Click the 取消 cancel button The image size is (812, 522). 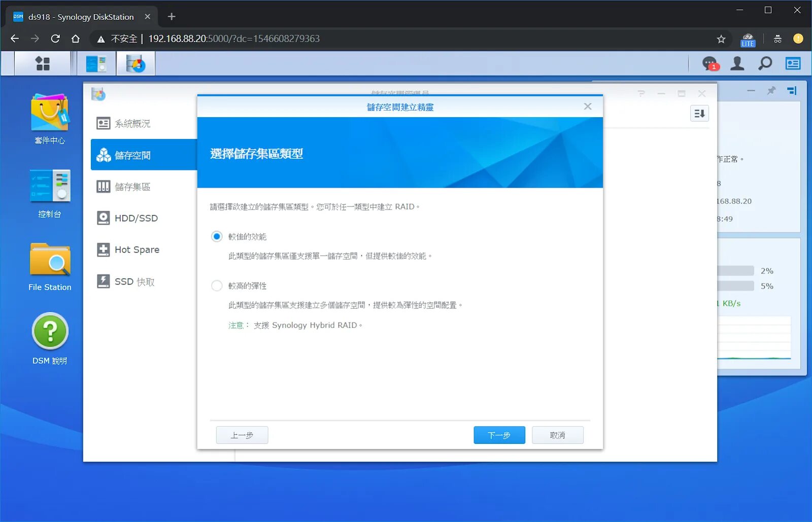tap(557, 435)
